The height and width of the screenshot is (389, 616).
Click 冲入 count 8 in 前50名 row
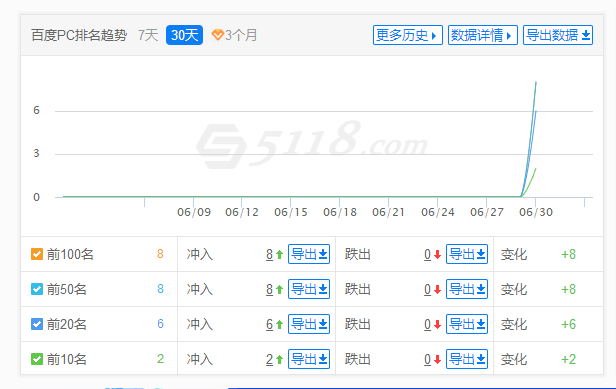tap(270, 290)
